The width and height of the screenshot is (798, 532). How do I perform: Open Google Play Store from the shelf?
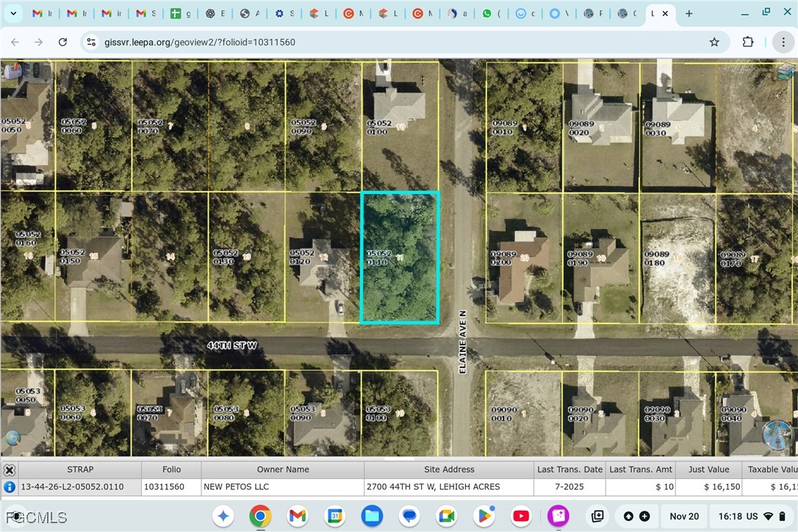point(484,516)
